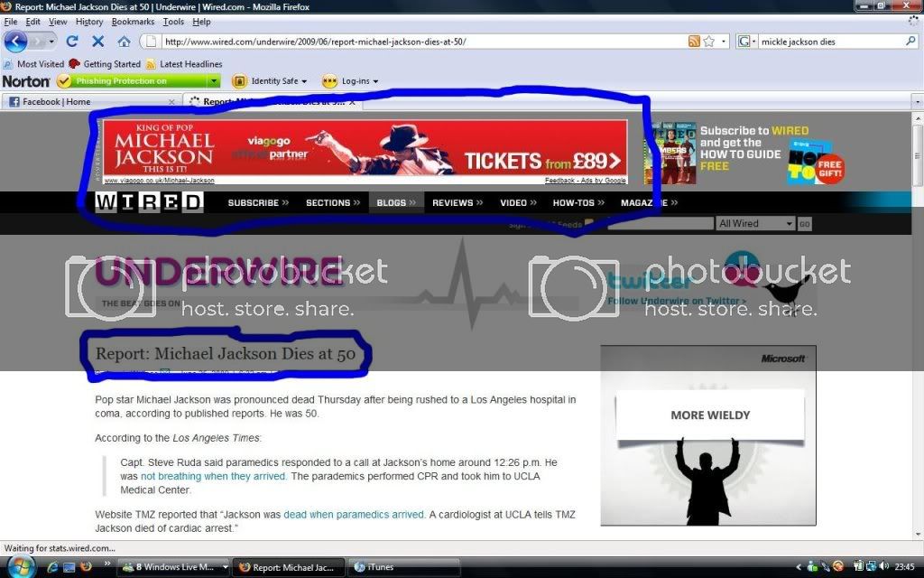Click Latest Headlines bookmark
Image resolution: width=924 pixels, height=578 pixels.
coord(184,64)
